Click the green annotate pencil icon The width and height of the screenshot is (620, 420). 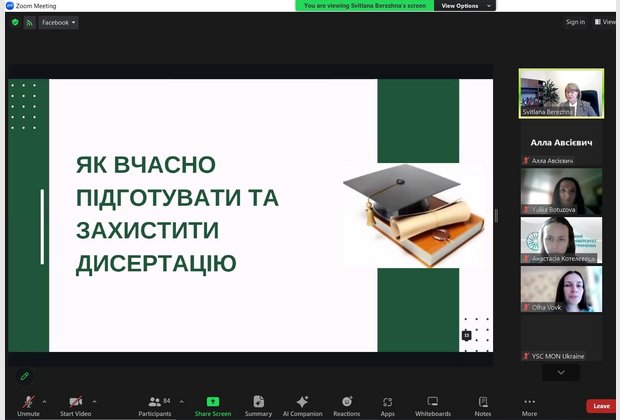pos(25,376)
